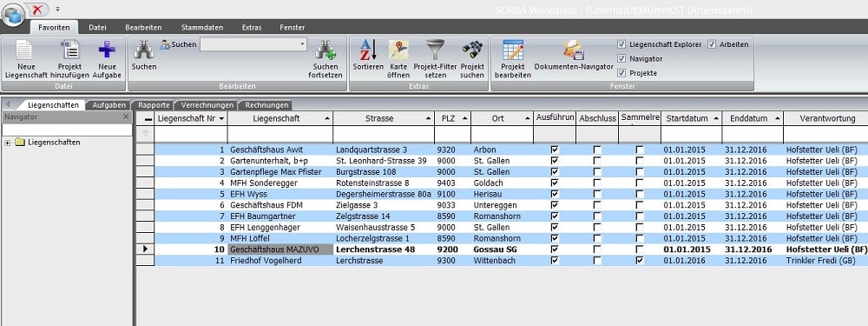The height and width of the screenshot is (326, 868).
Task: Click the filter row funnel icon
Action: pos(146,134)
